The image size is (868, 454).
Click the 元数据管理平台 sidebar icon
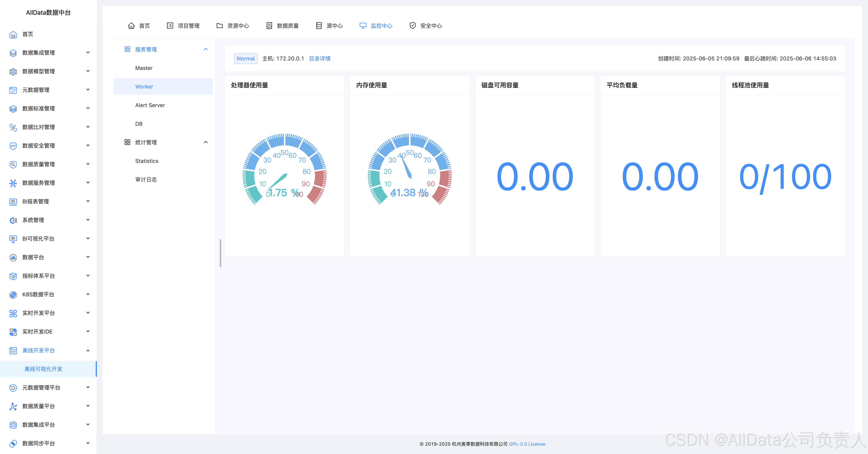pyautogui.click(x=13, y=388)
